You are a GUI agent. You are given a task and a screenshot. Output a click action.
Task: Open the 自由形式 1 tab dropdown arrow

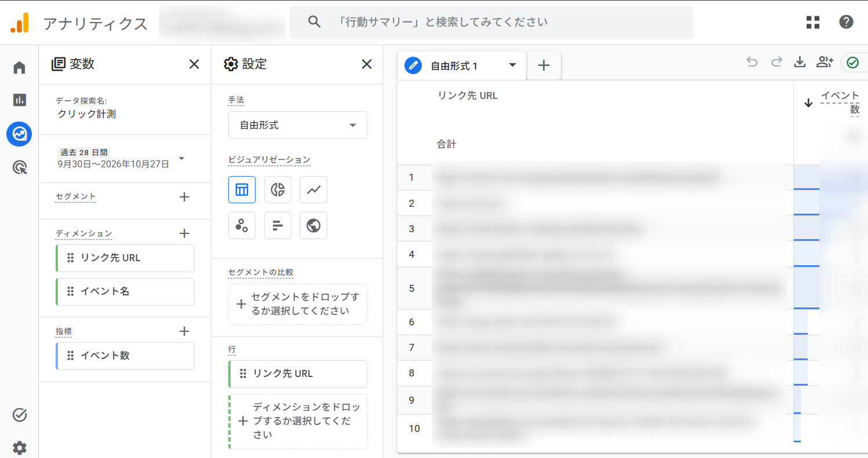pyautogui.click(x=512, y=65)
